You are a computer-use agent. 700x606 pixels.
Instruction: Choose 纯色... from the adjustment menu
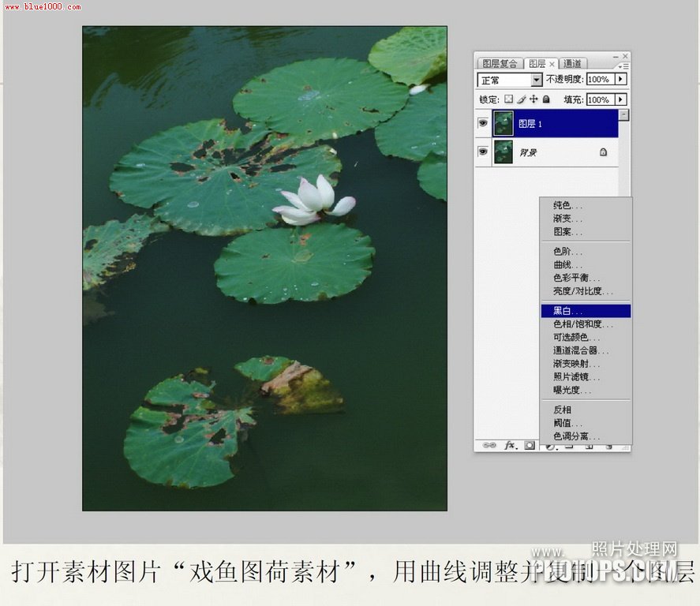(x=586, y=205)
